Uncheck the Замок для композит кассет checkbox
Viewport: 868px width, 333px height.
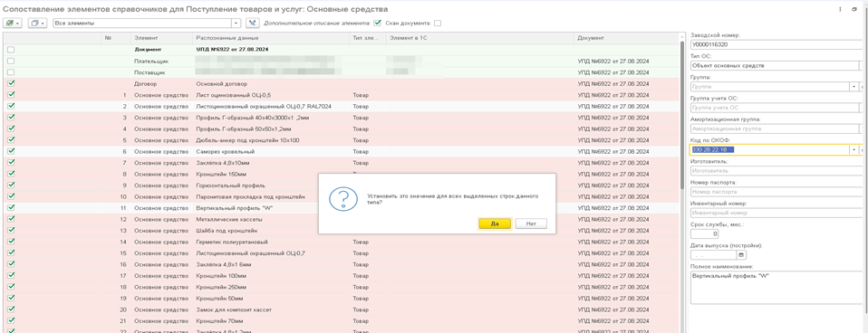coord(11,309)
